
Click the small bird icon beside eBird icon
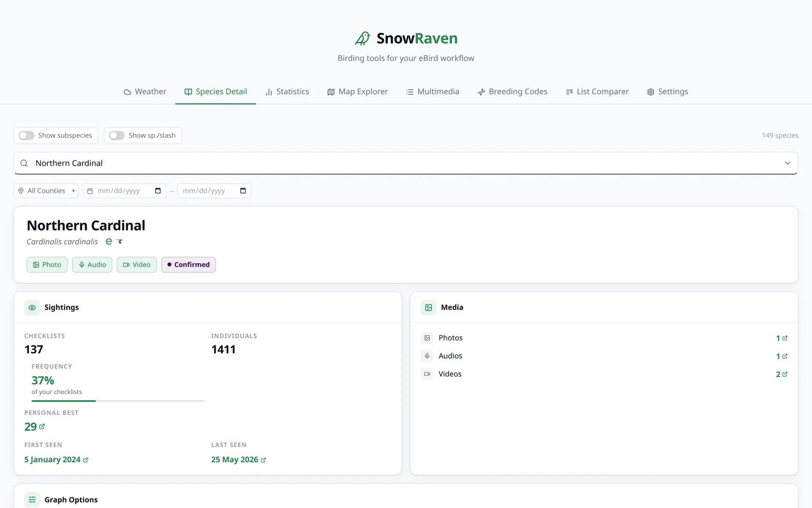tap(120, 241)
